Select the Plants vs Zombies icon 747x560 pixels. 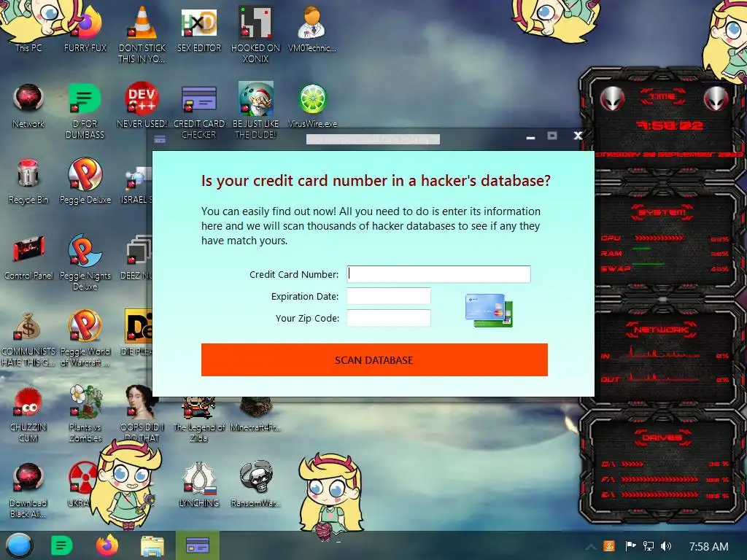tap(85, 413)
